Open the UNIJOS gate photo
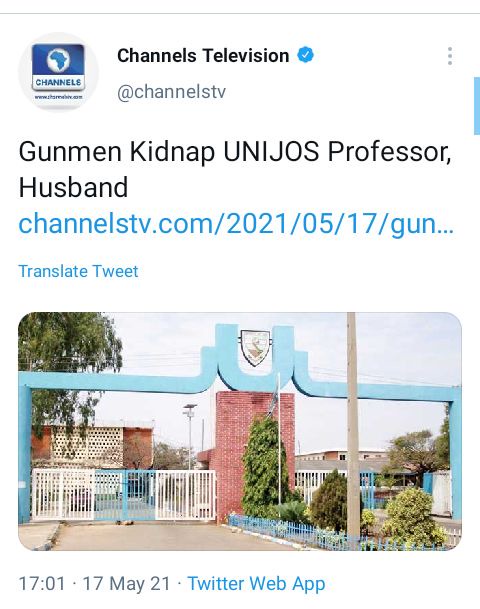 (x=240, y=431)
